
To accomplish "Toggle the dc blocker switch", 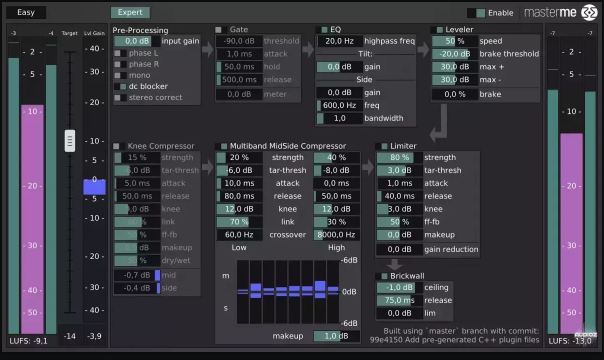I will coord(120,87).
